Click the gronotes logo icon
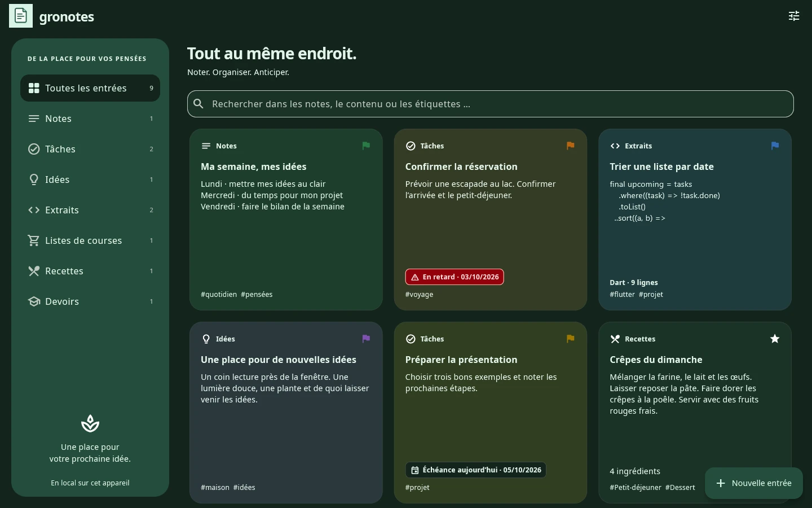Screen dimensions: 812x508 point(21,16)
